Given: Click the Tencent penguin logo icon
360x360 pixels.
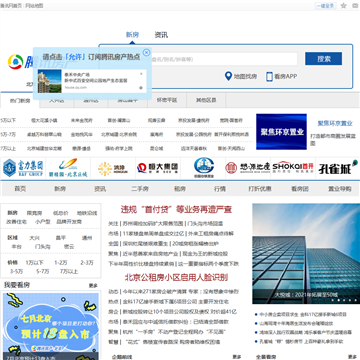Looking at the screenshot, I should 16,62.
